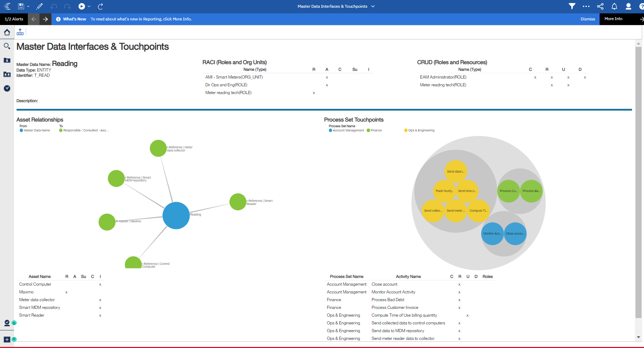Click the More Info button

pyautogui.click(x=613, y=19)
